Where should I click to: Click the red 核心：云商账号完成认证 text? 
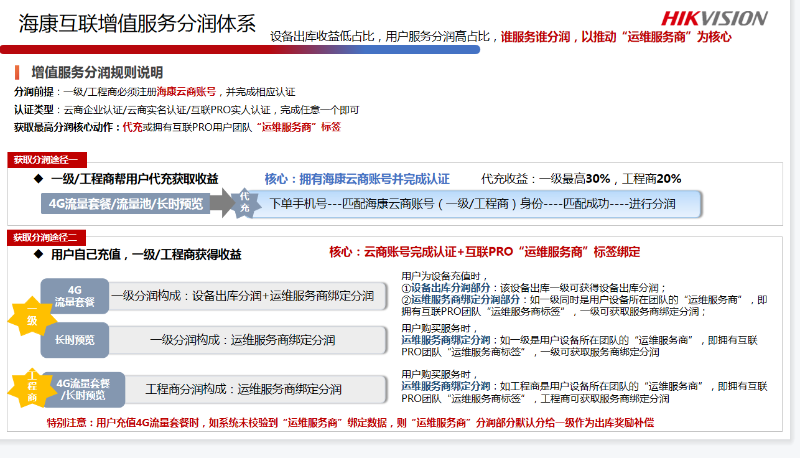pyautogui.click(x=484, y=252)
